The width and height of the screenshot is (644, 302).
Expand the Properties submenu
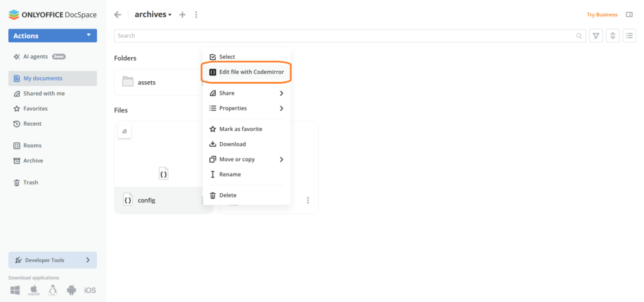click(247, 108)
